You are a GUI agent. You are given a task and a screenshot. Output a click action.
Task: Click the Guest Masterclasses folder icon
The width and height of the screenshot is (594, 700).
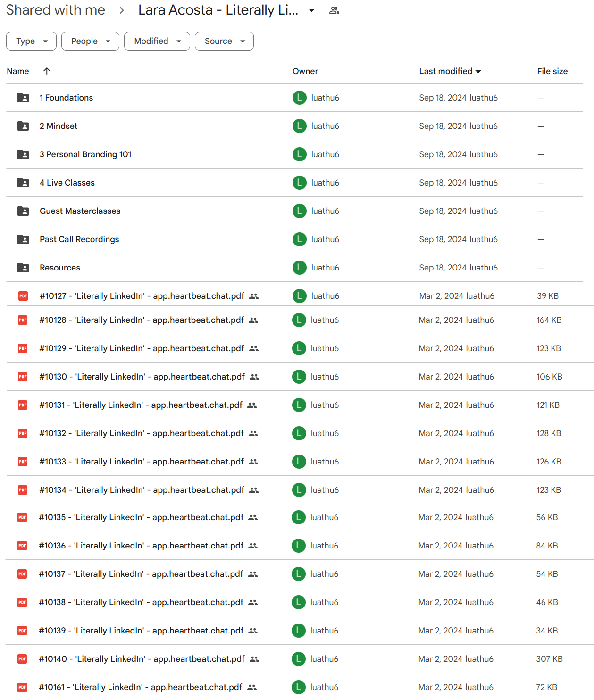click(x=23, y=211)
